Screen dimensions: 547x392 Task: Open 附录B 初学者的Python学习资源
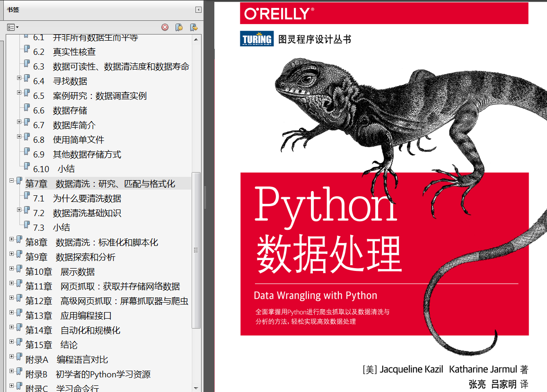coord(88,374)
